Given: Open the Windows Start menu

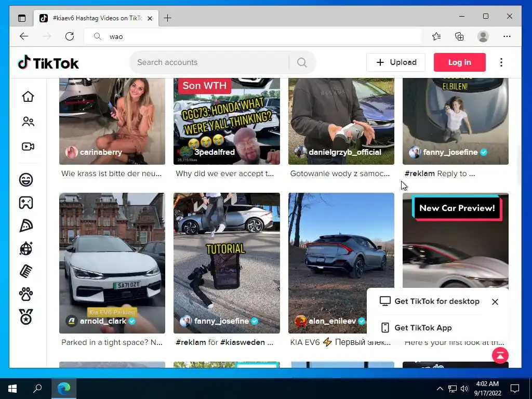Looking at the screenshot, I should tap(12, 388).
